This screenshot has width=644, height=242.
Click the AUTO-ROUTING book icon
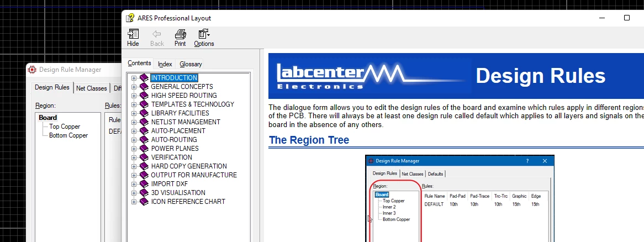click(x=144, y=140)
